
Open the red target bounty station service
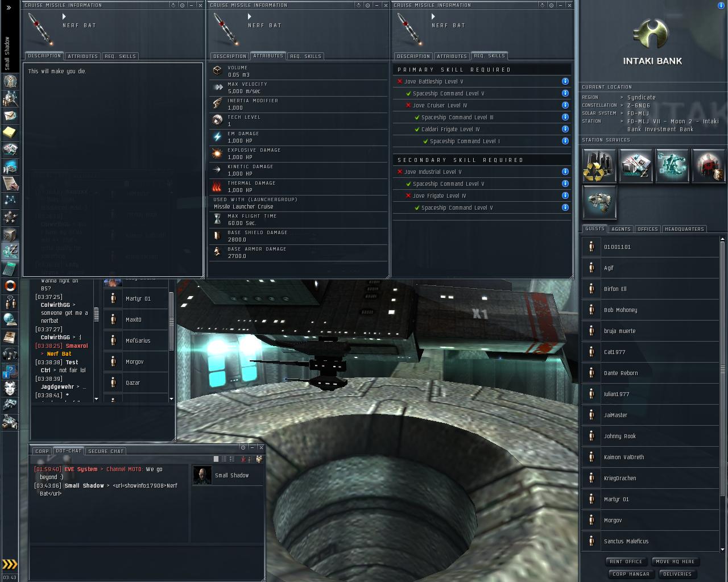(709, 166)
